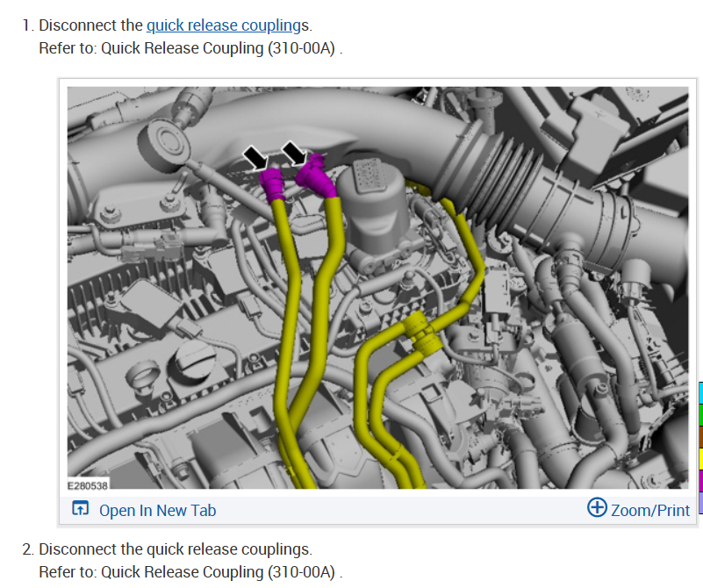Click the step 1 'Refer to: Quick Release Coupling (310-00A)' text
This screenshot has height=588, width=703.
coord(190,48)
